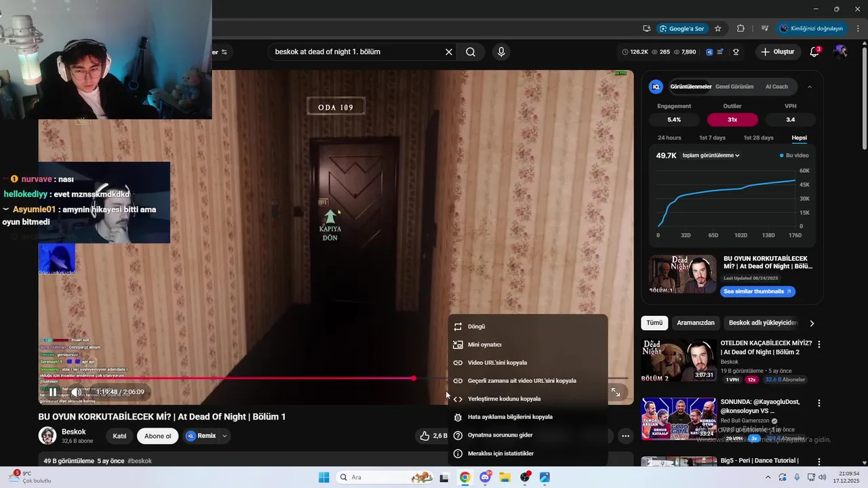Select the 24 hours time range
The width and height of the screenshot is (868, 488).
pos(669,138)
